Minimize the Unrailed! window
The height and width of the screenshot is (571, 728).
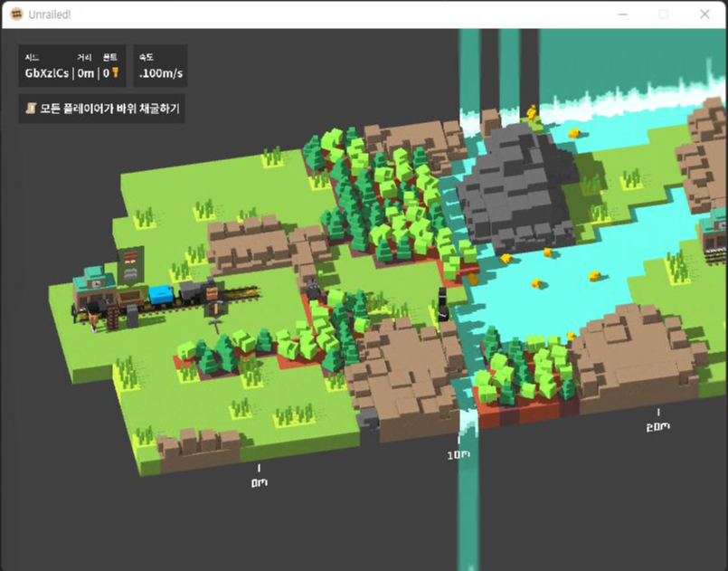[622, 14]
